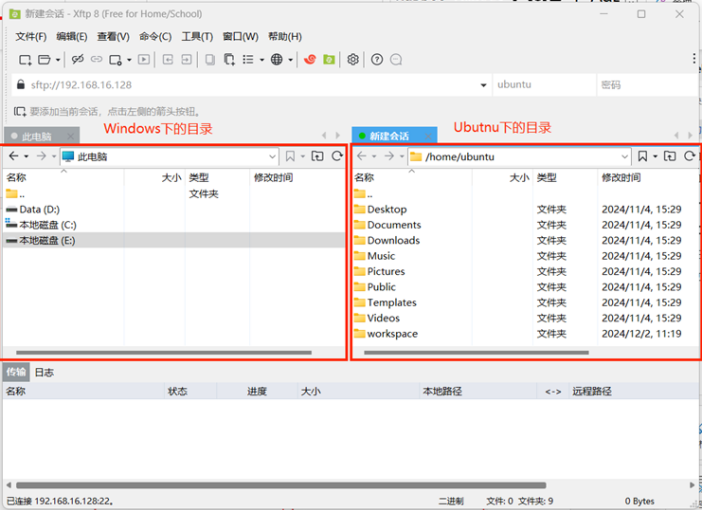Click the list view mode icon

pyautogui.click(x=248, y=60)
